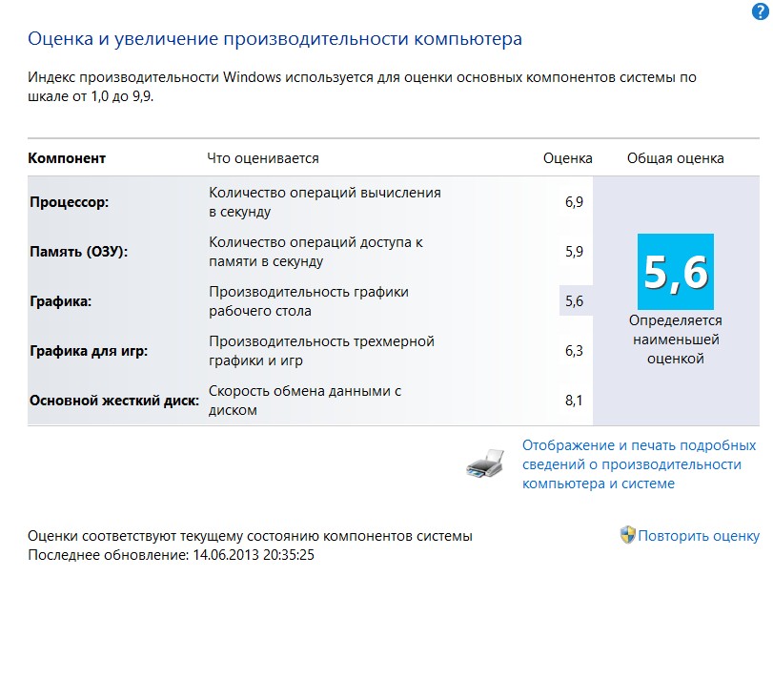Click the Оценка column header
773x700 pixels.
[567, 158]
